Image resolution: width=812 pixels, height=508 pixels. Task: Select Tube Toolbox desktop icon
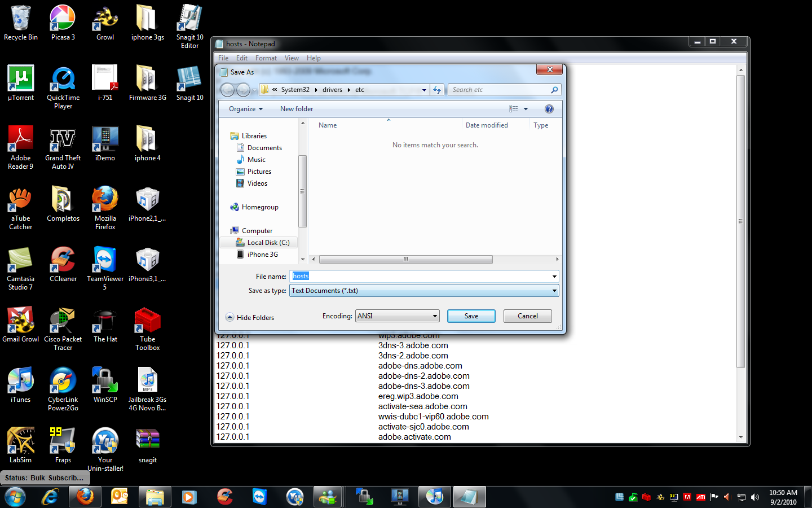147,329
